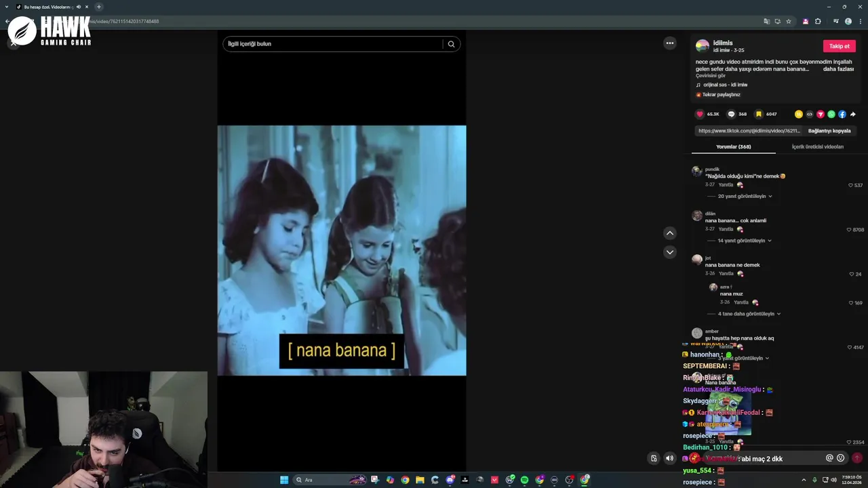
Task: Open the tab search dropdown at top-left of Chrome
Action: click(5, 7)
